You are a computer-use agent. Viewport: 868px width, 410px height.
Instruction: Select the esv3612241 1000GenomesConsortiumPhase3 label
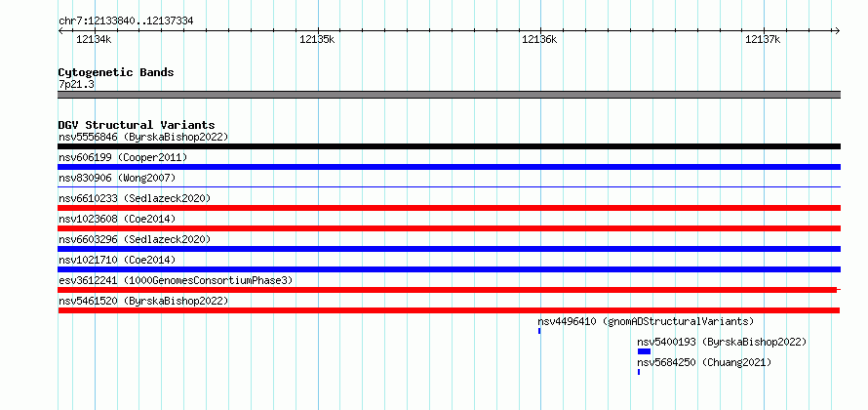pyautogui.click(x=176, y=280)
